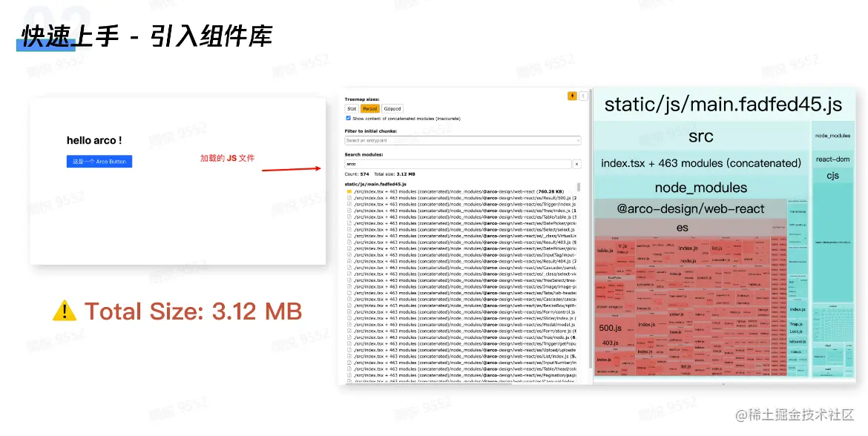The height and width of the screenshot is (436, 868).
Task: Click the hello arco ! heading
Action: click(x=94, y=141)
